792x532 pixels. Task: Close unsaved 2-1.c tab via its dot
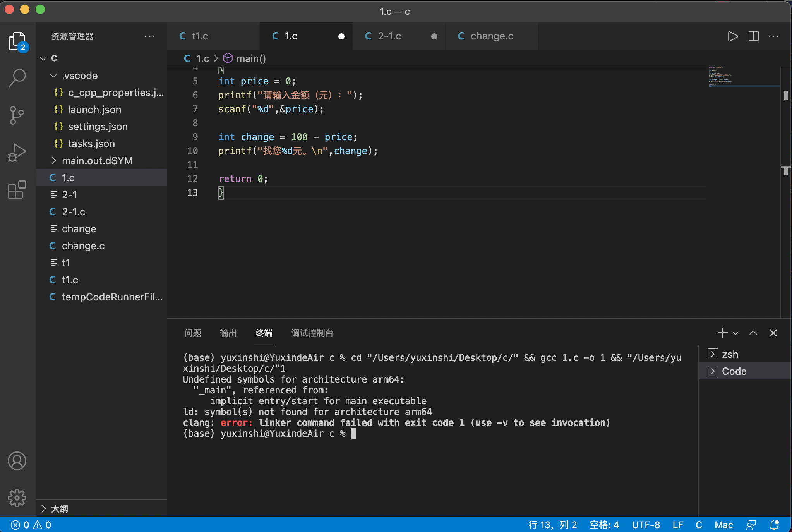click(434, 36)
